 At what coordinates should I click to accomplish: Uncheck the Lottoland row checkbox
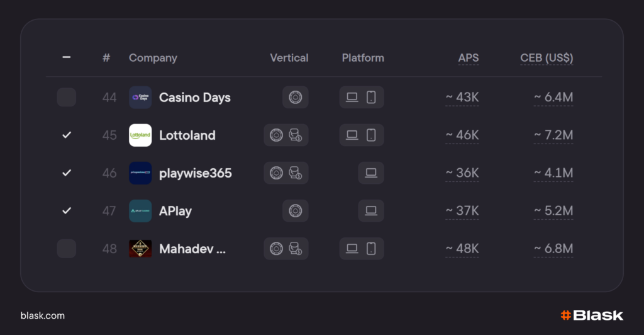click(x=67, y=135)
